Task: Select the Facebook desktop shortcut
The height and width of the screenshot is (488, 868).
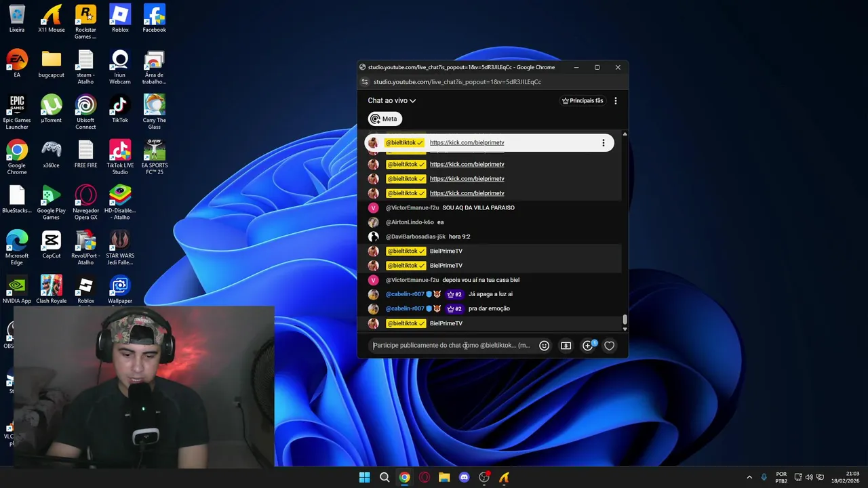Action: pyautogui.click(x=154, y=19)
